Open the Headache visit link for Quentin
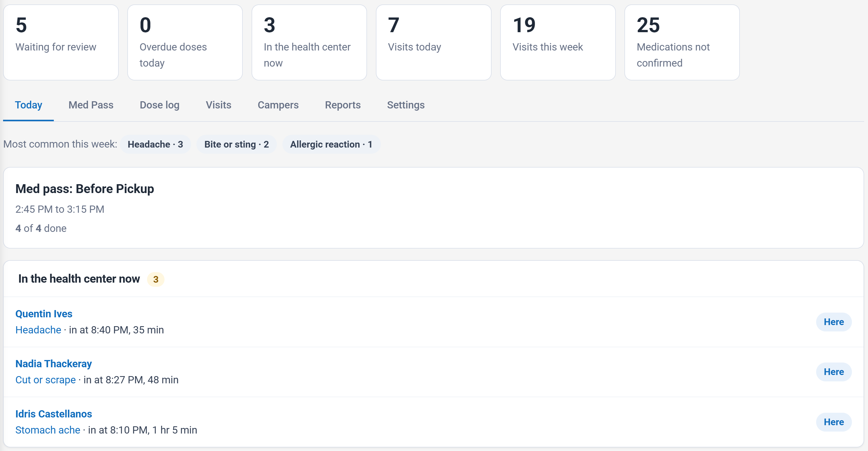The width and height of the screenshot is (868, 451). [38, 330]
